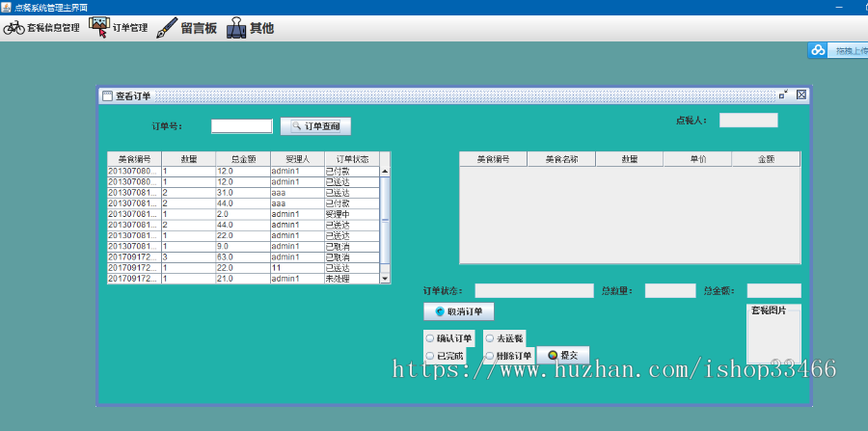This screenshot has height=431, width=868.
Task: Click quantity 3 in the 63.0 row
Action: [189, 257]
